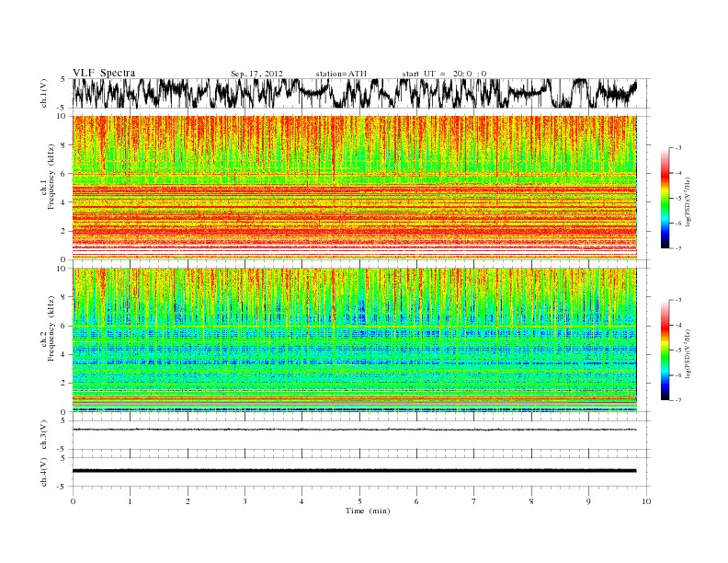Viewport: 728px width, 563px height.
Task: Click the "VLF Spectra" title text
Action: click(x=104, y=73)
